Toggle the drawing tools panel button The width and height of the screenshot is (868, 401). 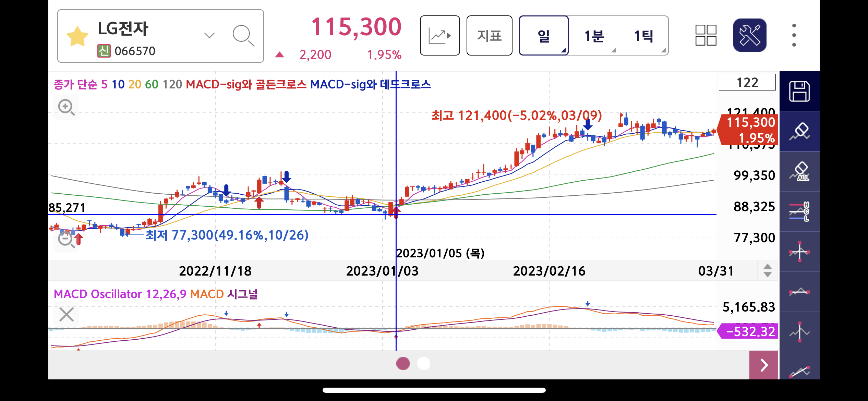click(750, 35)
